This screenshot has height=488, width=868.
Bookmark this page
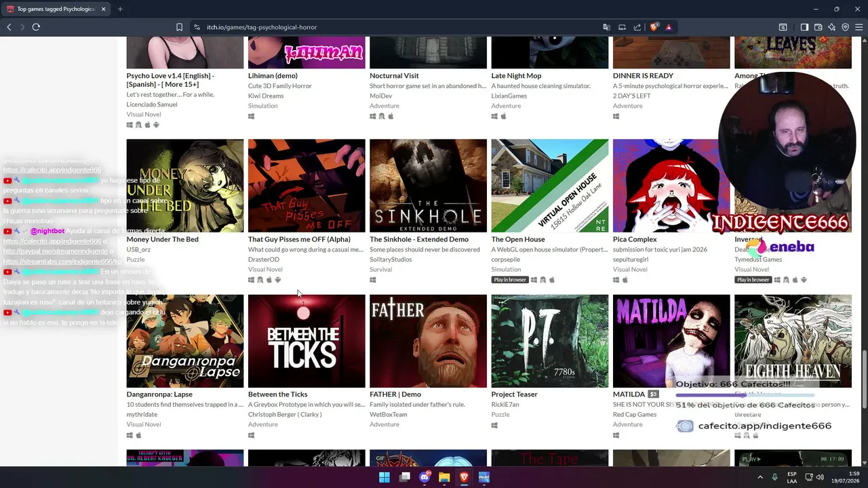(179, 27)
